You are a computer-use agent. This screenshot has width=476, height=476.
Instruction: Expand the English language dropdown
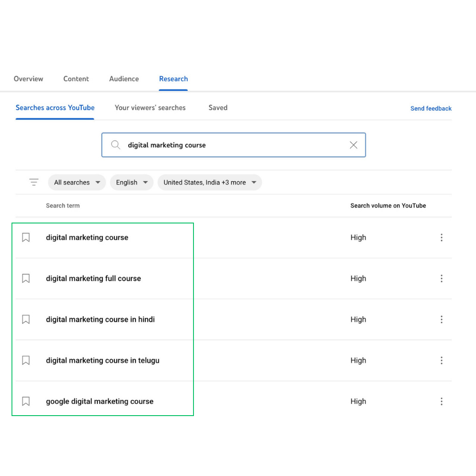[132, 182]
